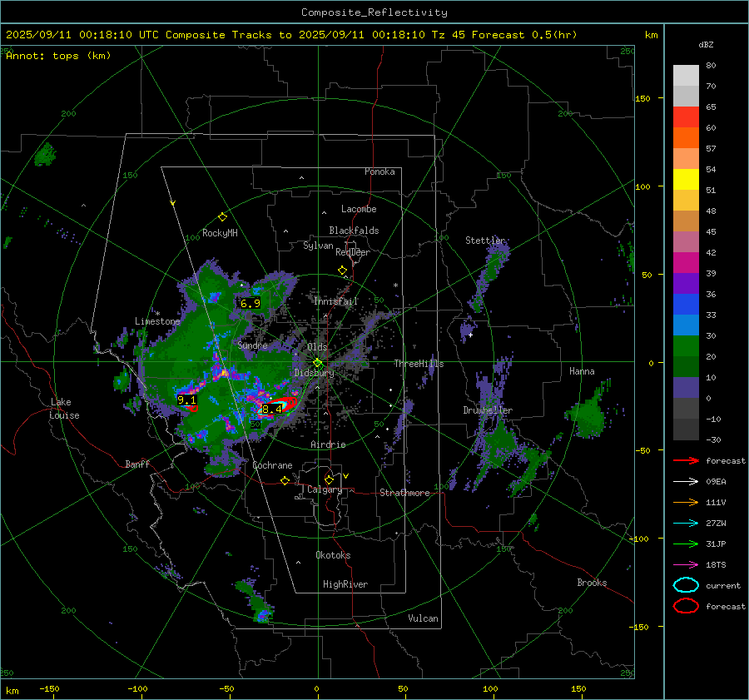The height and width of the screenshot is (700, 749).
Task: Click the Sundre town label
Action: (252, 345)
